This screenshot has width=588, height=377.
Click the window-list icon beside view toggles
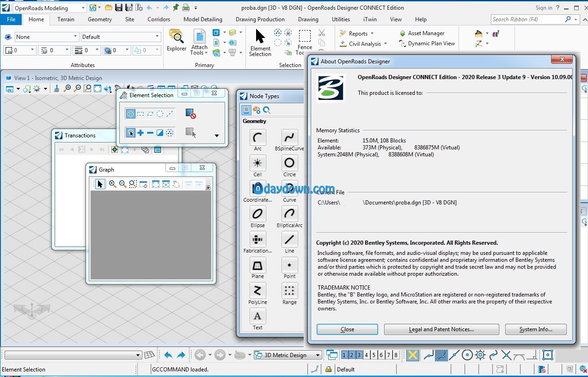(x=331, y=355)
